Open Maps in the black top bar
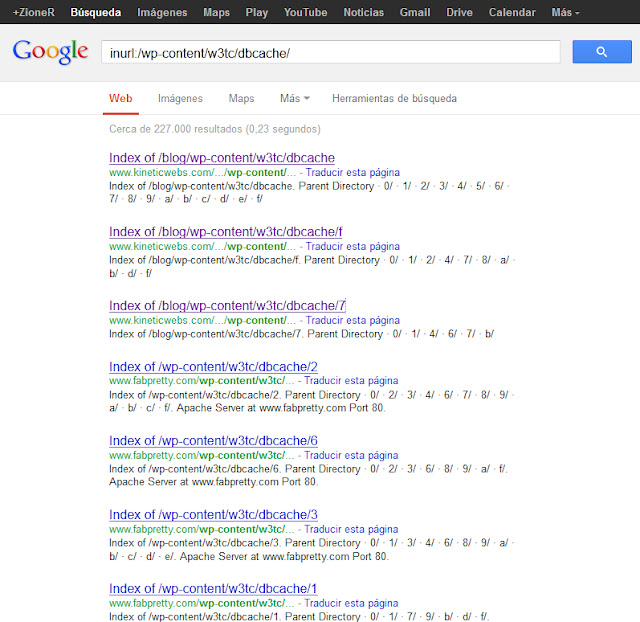Viewport: 640px width, 622px height. click(x=216, y=12)
